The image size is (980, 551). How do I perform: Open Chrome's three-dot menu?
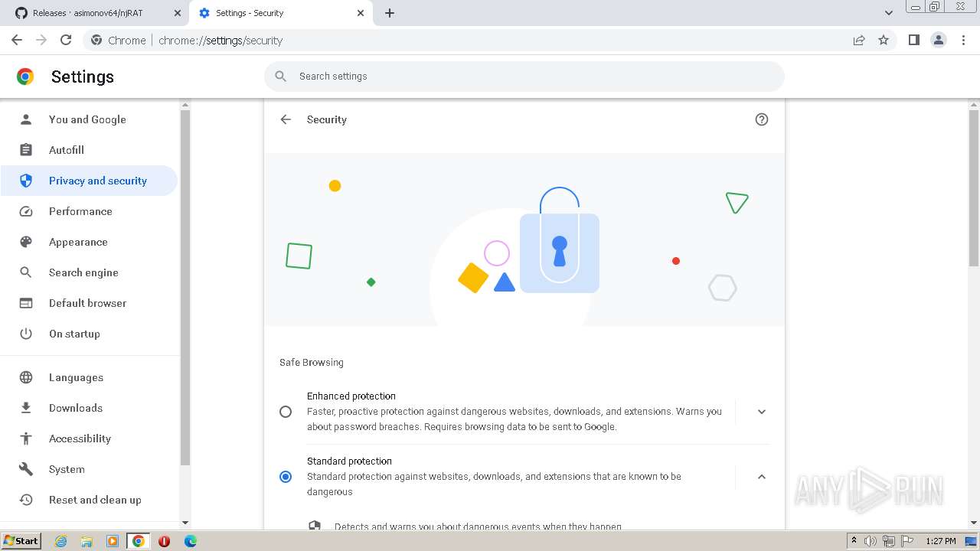963,40
